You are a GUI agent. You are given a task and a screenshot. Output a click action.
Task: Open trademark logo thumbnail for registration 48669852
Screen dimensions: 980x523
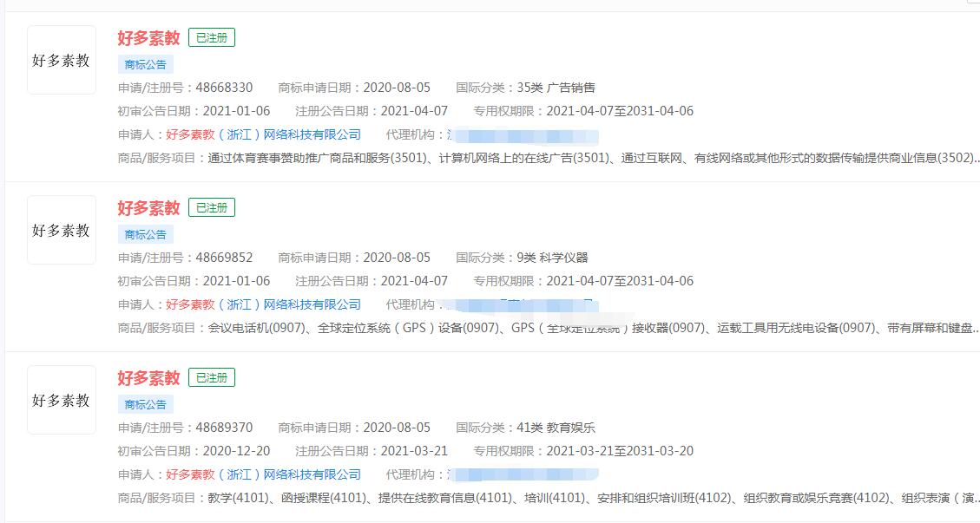[62, 230]
